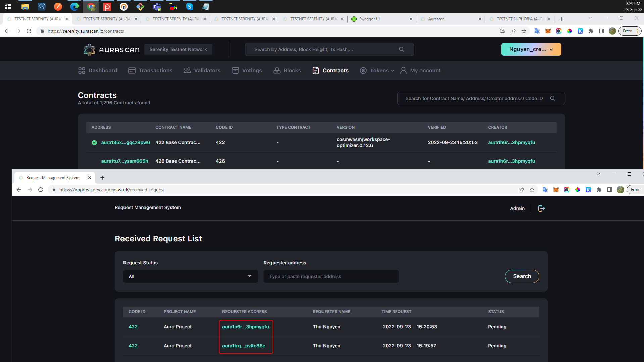
Task: Open the Nguyen_cre account dropdown
Action: point(531,49)
